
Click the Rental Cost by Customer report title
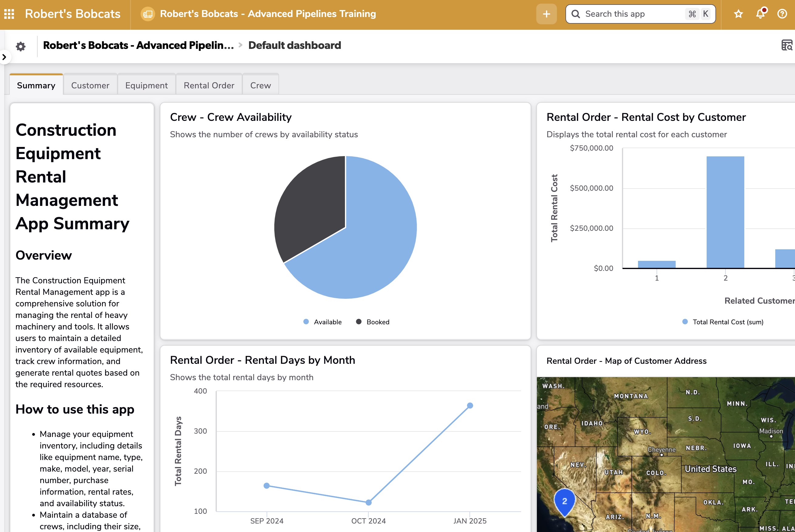(646, 117)
